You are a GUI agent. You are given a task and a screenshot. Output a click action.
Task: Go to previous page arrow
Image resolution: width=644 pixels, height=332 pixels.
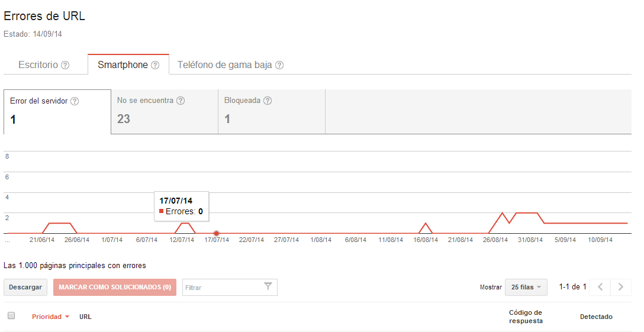[x=600, y=287]
